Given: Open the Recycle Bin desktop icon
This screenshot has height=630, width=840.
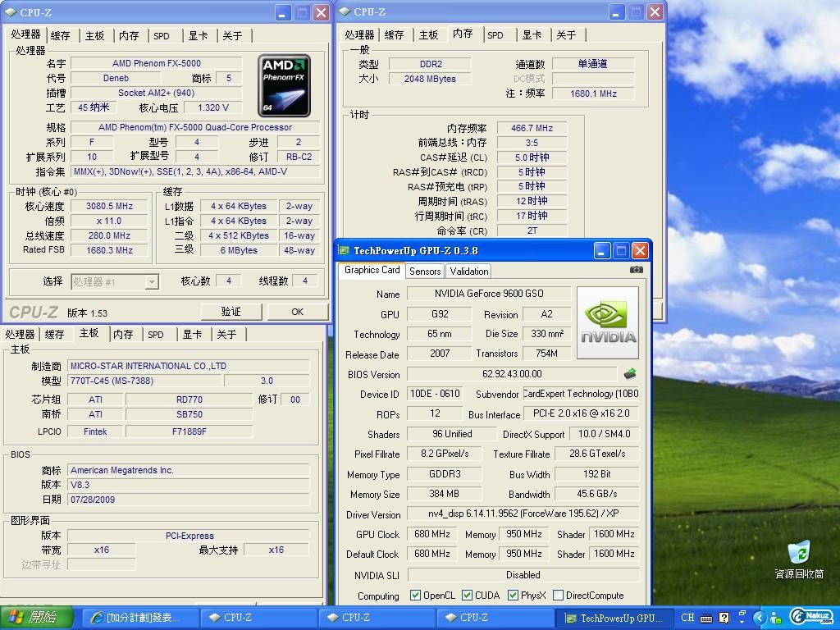Looking at the screenshot, I should [x=798, y=559].
